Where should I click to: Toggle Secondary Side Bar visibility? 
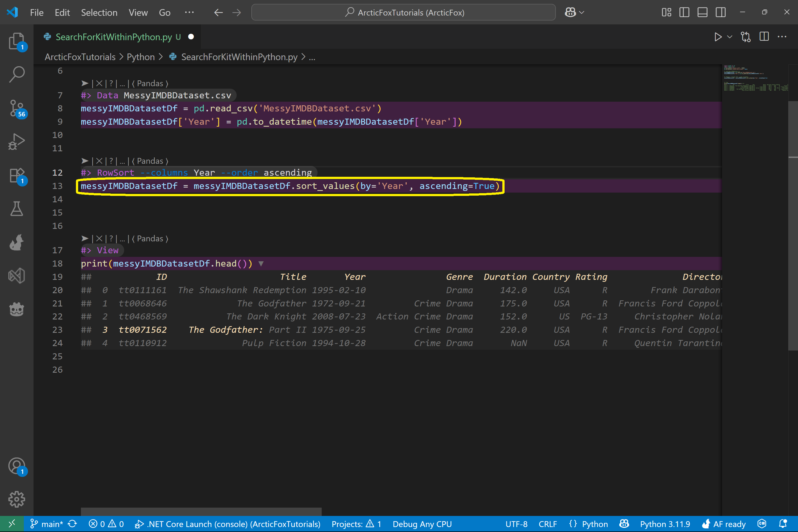pos(721,12)
